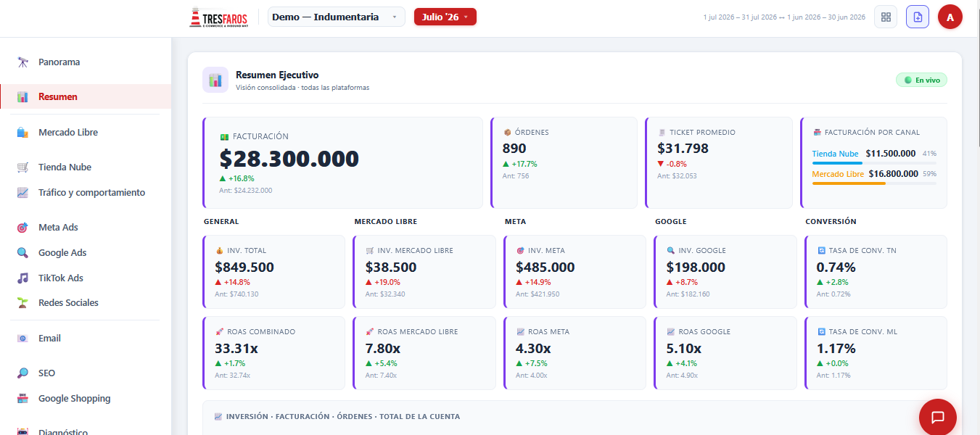This screenshot has width=980, height=435.
Task: Select the Inv. Google $198.000 value
Action: [696, 268]
